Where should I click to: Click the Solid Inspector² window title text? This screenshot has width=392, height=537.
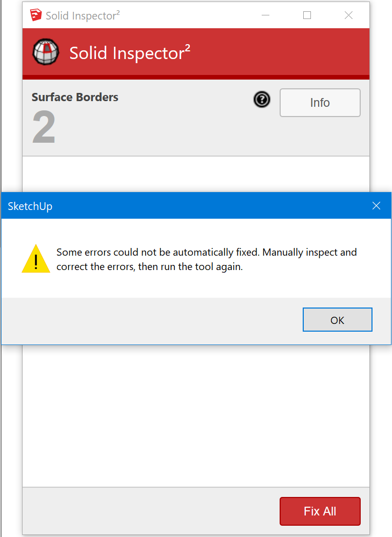83,15
